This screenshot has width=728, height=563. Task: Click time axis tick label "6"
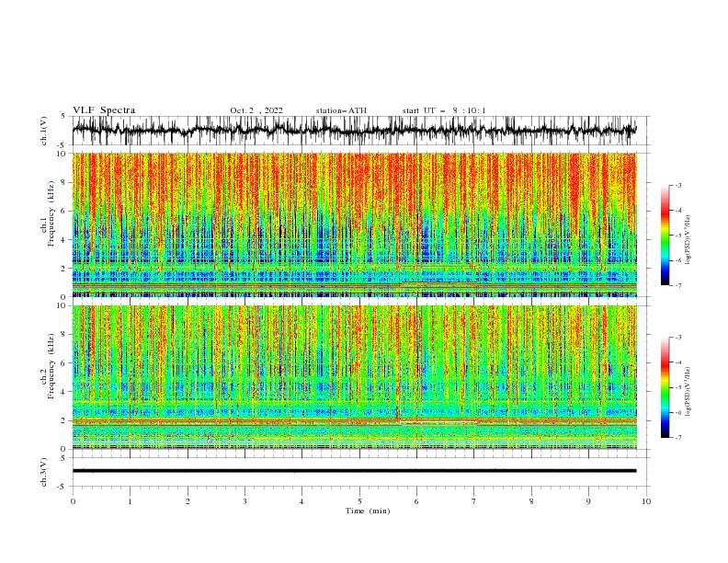[416, 501]
